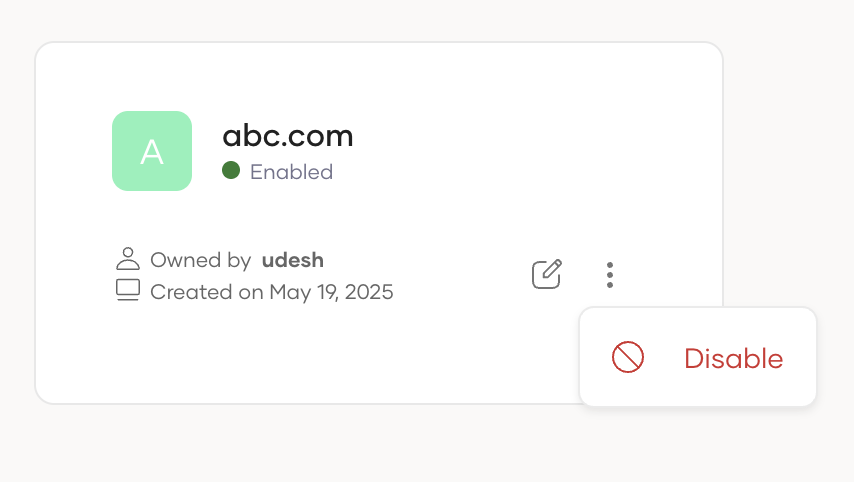Click the edit pencil icon

pos(547,274)
